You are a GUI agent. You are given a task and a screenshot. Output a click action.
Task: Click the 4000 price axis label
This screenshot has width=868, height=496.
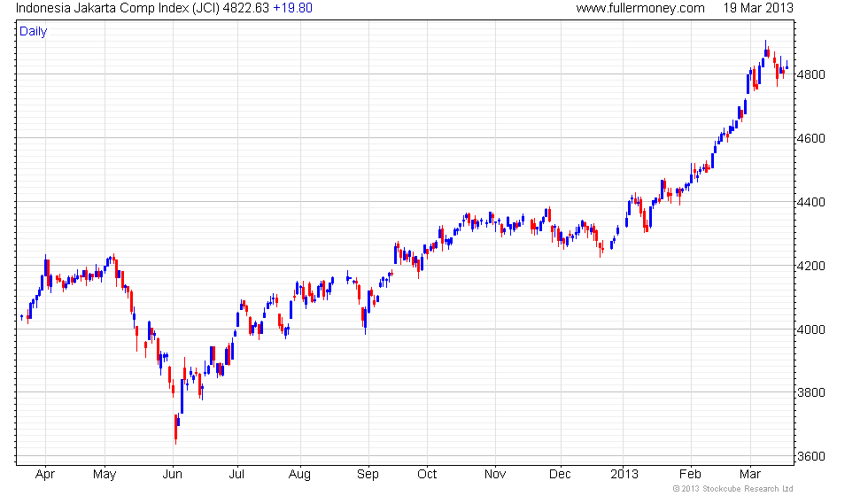point(810,329)
